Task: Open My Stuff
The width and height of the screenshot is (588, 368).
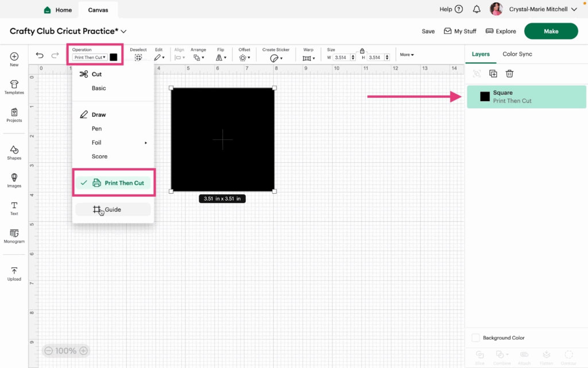Action: click(x=460, y=31)
